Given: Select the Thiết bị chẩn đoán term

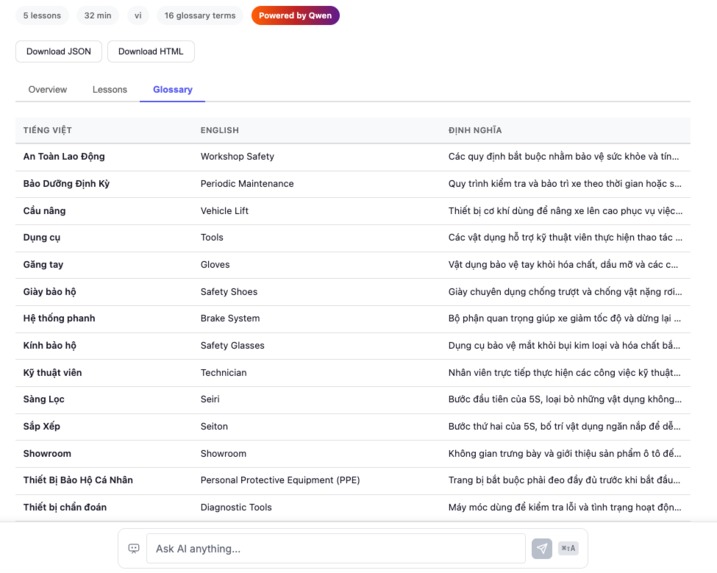Looking at the screenshot, I should 64,507.
